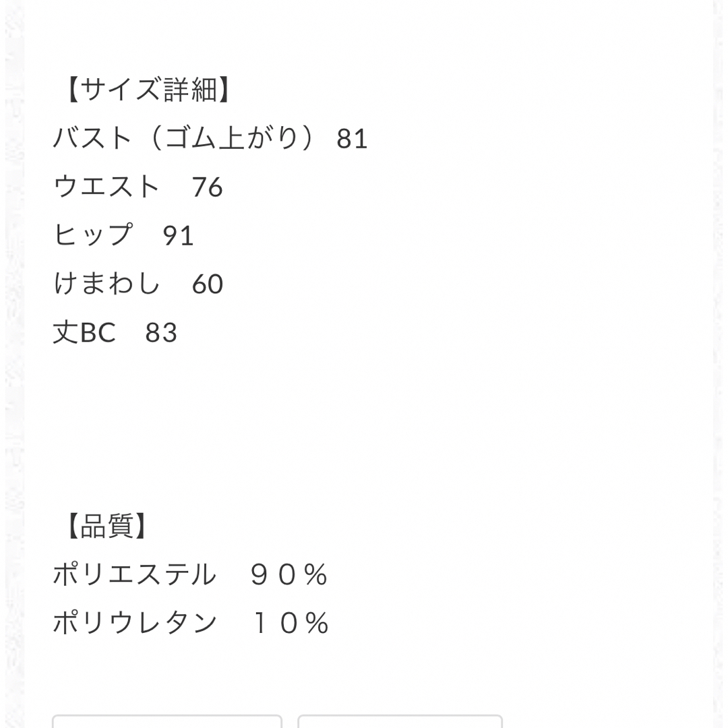Click the ヒップ 91 measurement line
Viewport: 728px width, 728px height.
123,235
